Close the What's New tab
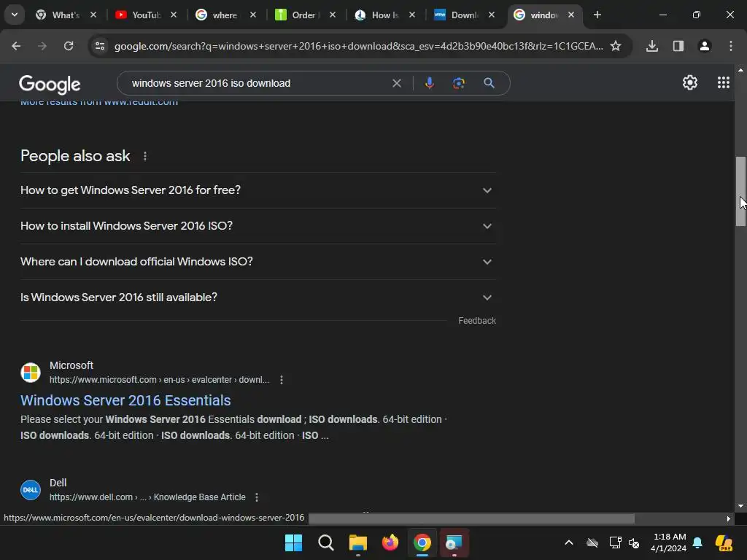 (93, 15)
